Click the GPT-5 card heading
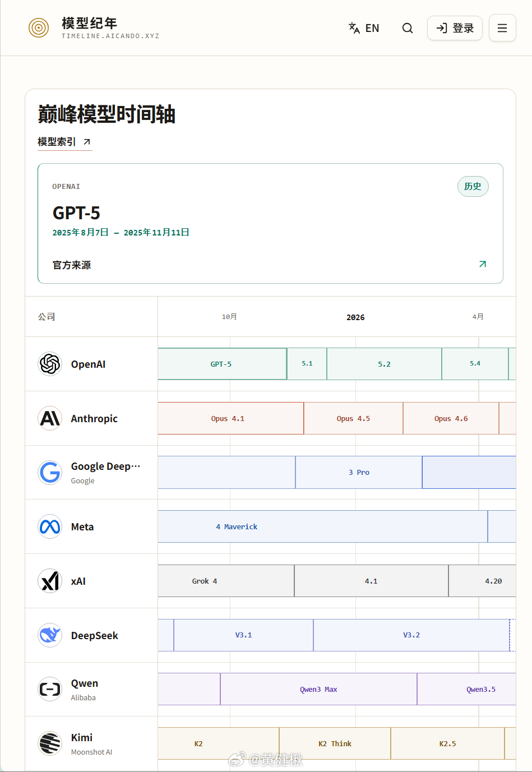This screenshot has height=772, width=532. pos(76,213)
